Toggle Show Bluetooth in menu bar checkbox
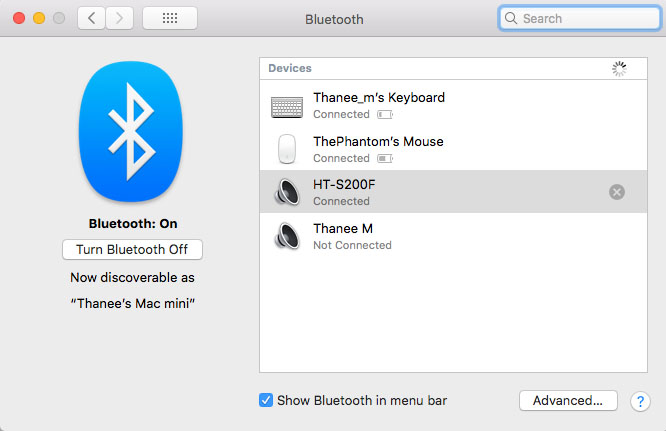The width and height of the screenshot is (666, 431). pyautogui.click(x=266, y=400)
